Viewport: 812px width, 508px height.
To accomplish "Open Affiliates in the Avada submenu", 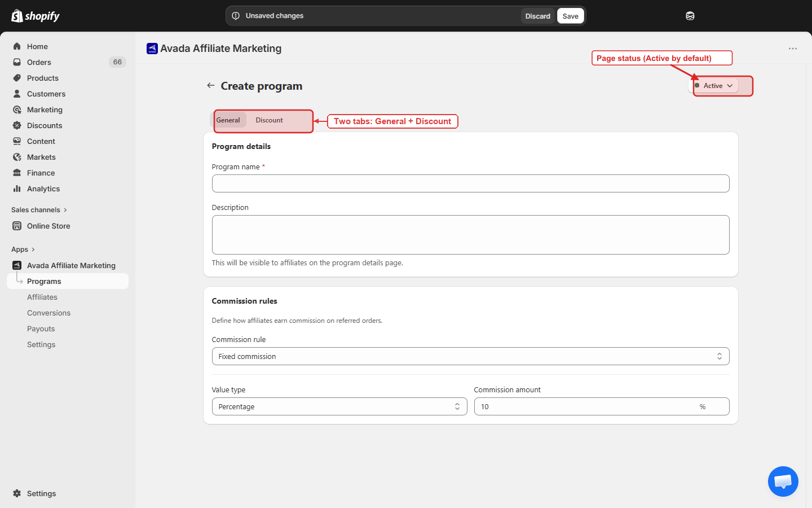I will [42, 297].
